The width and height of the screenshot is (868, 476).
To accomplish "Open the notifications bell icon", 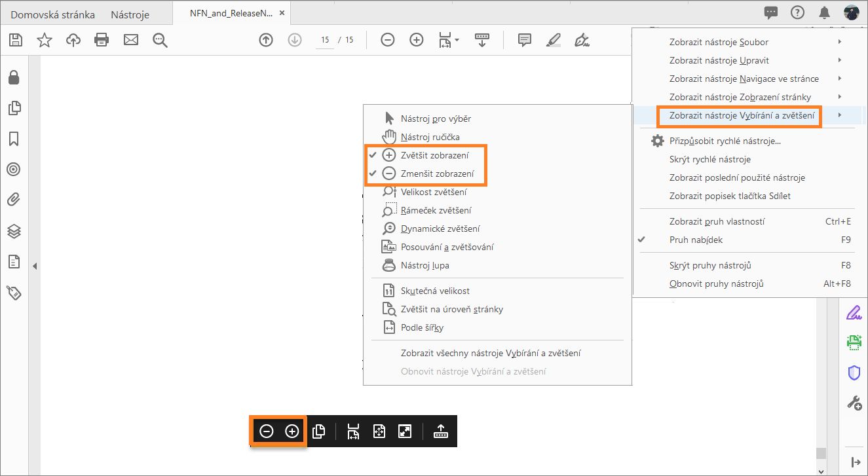I will pos(824,12).
